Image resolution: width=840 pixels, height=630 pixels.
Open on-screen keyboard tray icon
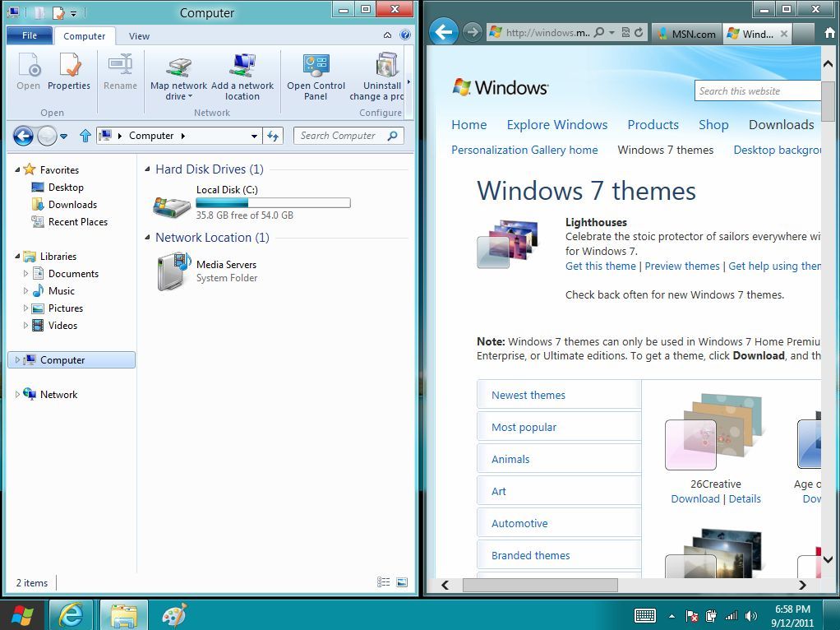[x=645, y=615]
